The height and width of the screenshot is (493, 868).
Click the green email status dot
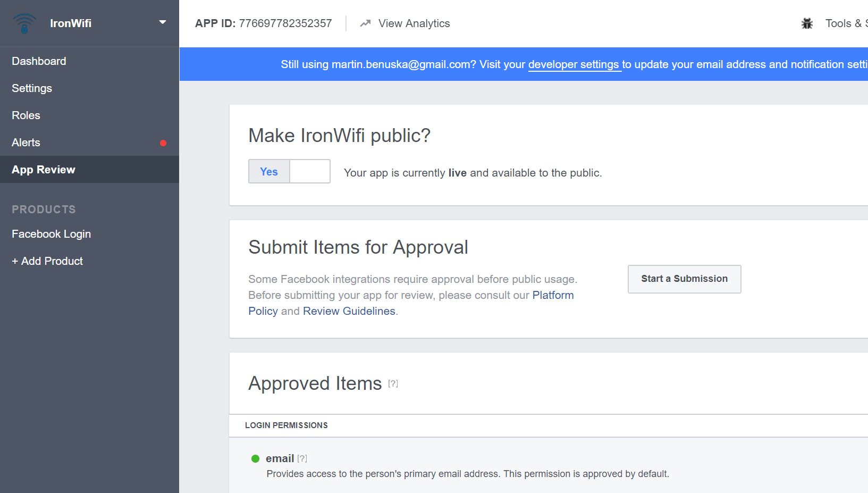255,458
